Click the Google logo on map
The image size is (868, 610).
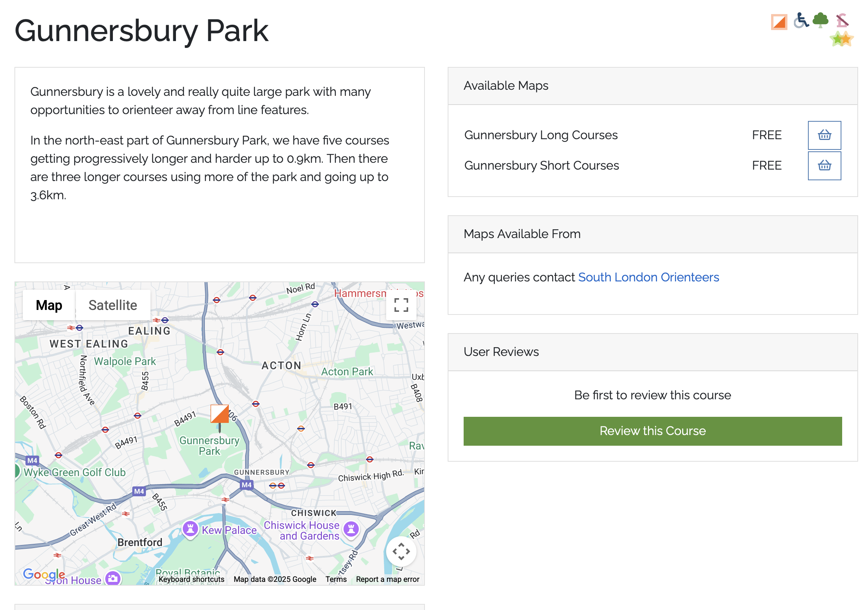pyautogui.click(x=44, y=574)
